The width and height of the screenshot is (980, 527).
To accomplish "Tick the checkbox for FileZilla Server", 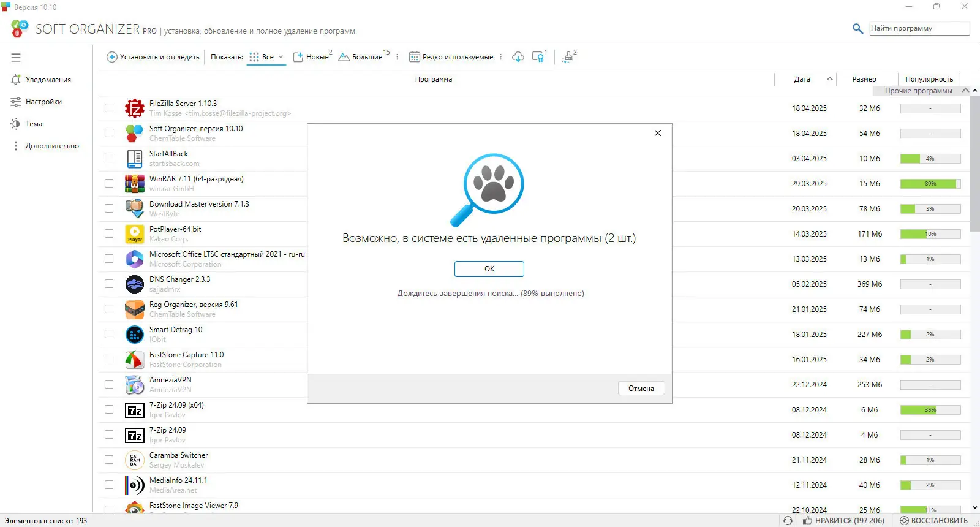I will pyautogui.click(x=109, y=108).
